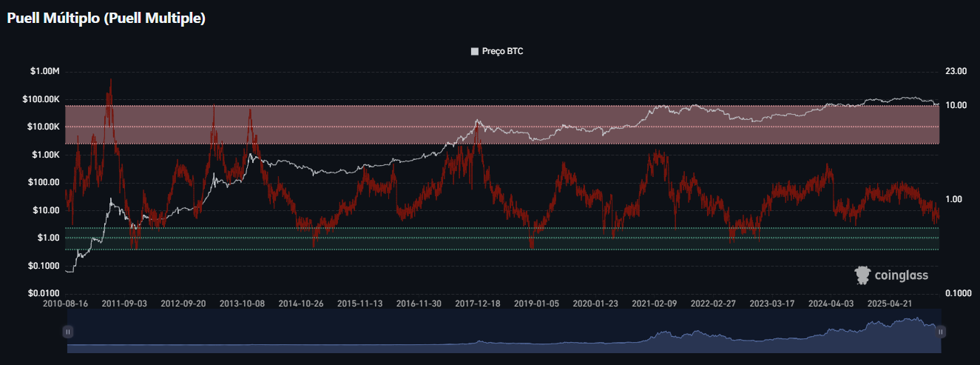
Task: Select the 2021-02-09 date axis label
Action: click(654, 304)
